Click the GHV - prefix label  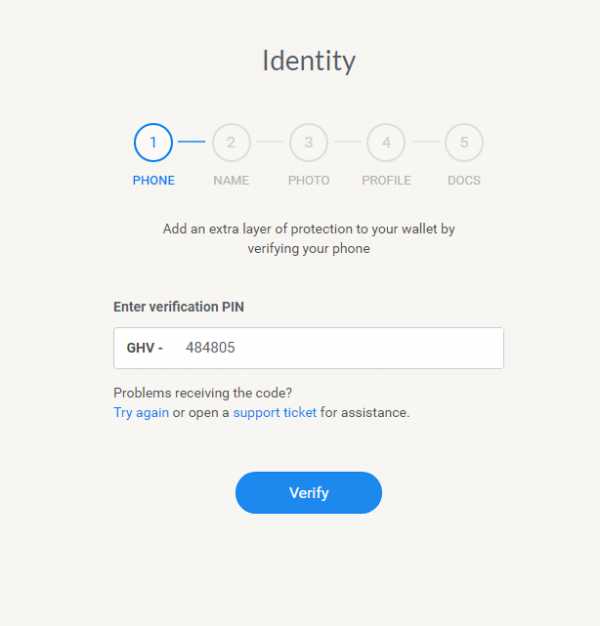(144, 348)
